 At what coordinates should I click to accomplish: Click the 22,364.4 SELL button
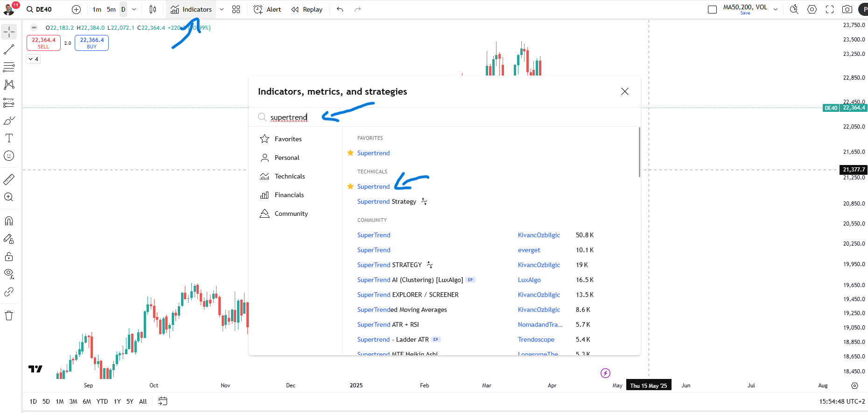[x=43, y=43]
